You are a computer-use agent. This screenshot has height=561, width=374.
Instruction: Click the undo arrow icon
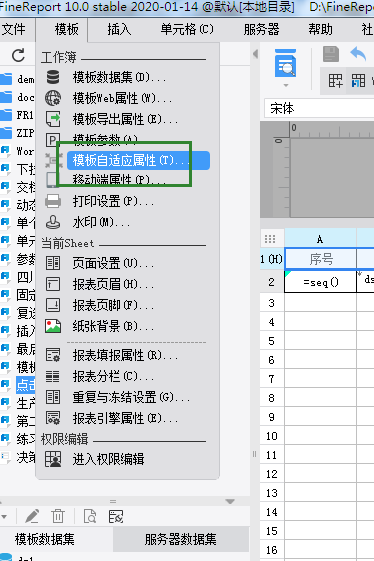(x=358, y=54)
